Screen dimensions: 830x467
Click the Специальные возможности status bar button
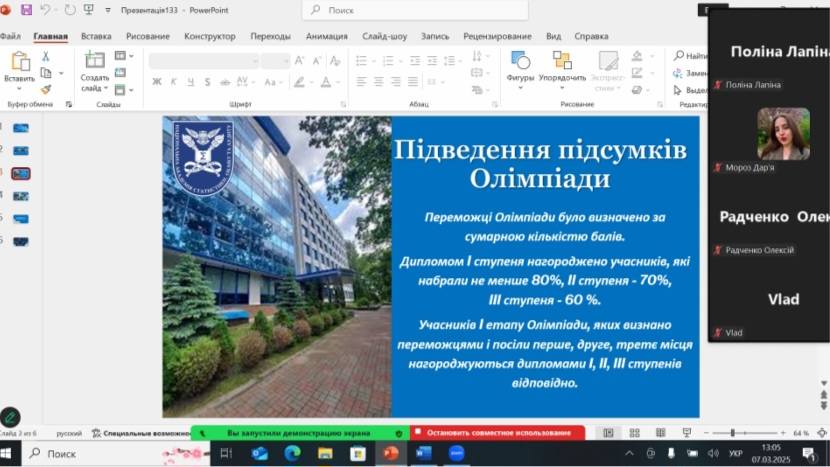[141, 433]
